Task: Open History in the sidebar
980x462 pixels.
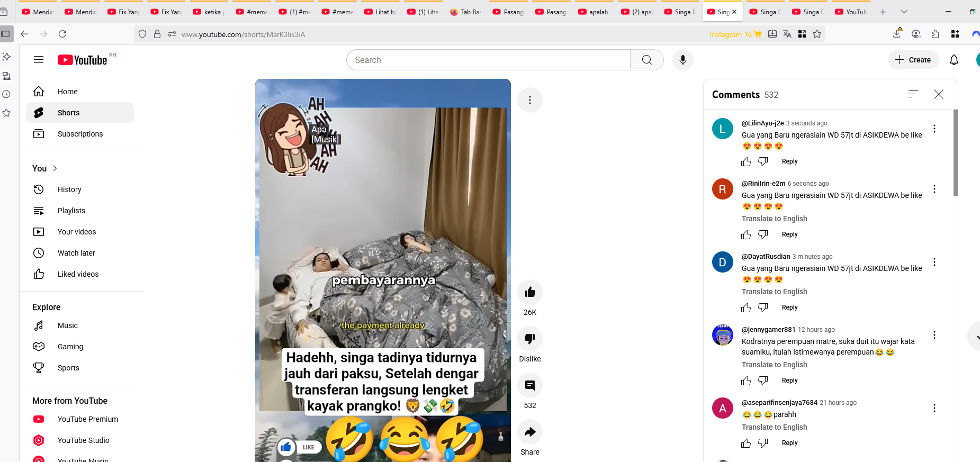Action: pyautogui.click(x=80, y=189)
